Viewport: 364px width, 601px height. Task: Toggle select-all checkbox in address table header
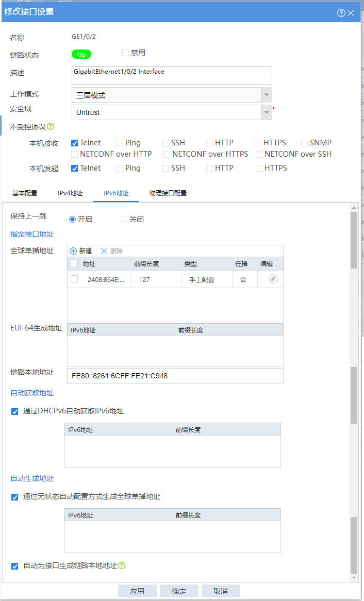pos(74,263)
